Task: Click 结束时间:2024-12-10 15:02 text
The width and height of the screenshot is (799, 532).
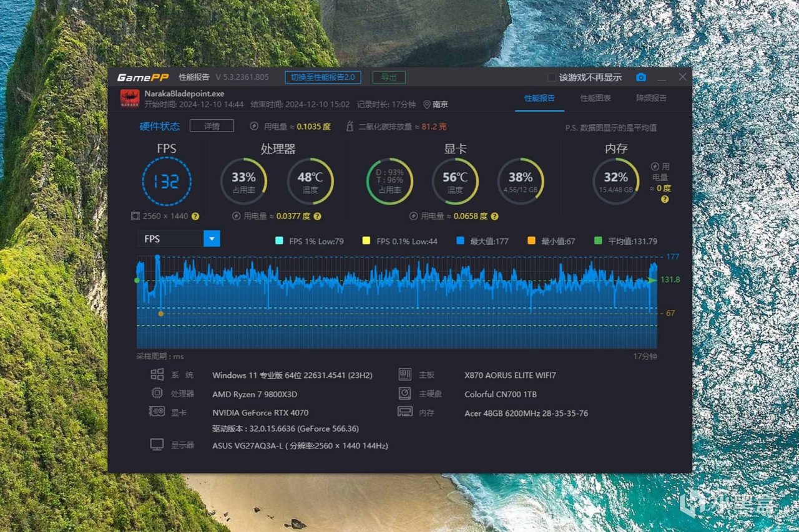Action: point(300,105)
